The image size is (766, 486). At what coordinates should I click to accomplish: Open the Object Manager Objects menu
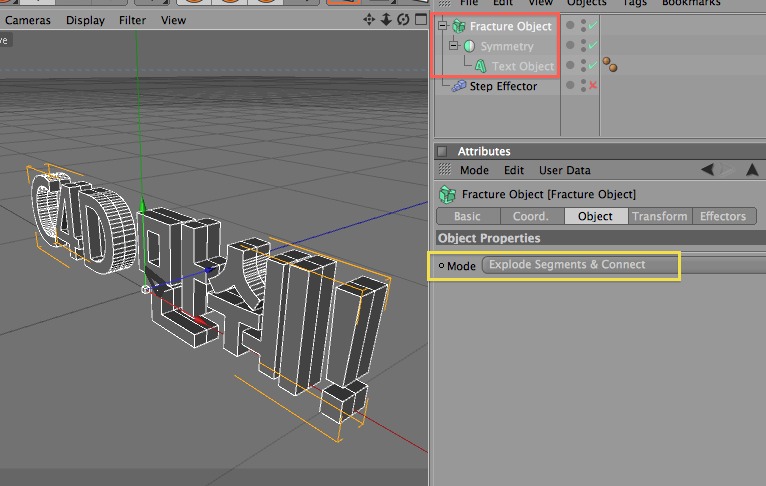point(587,3)
